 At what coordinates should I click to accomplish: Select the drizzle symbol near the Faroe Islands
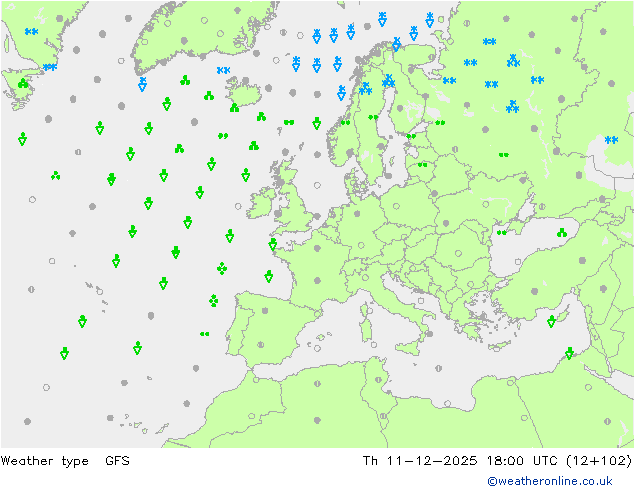tap(289, 122)
